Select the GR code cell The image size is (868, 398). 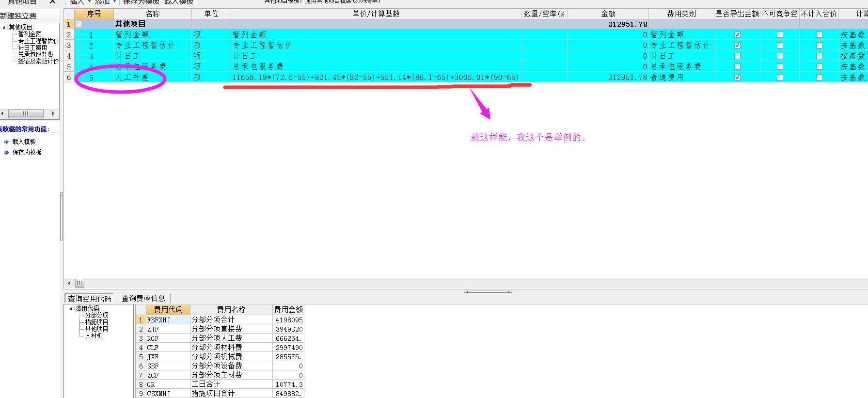(168, 384)
